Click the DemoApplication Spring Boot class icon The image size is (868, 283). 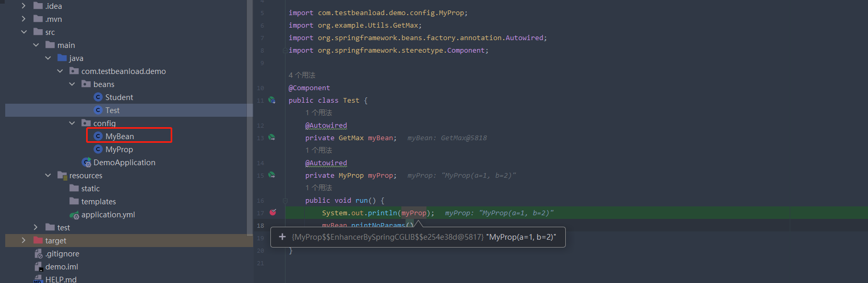pyautogui.click(x=87, y=163)
